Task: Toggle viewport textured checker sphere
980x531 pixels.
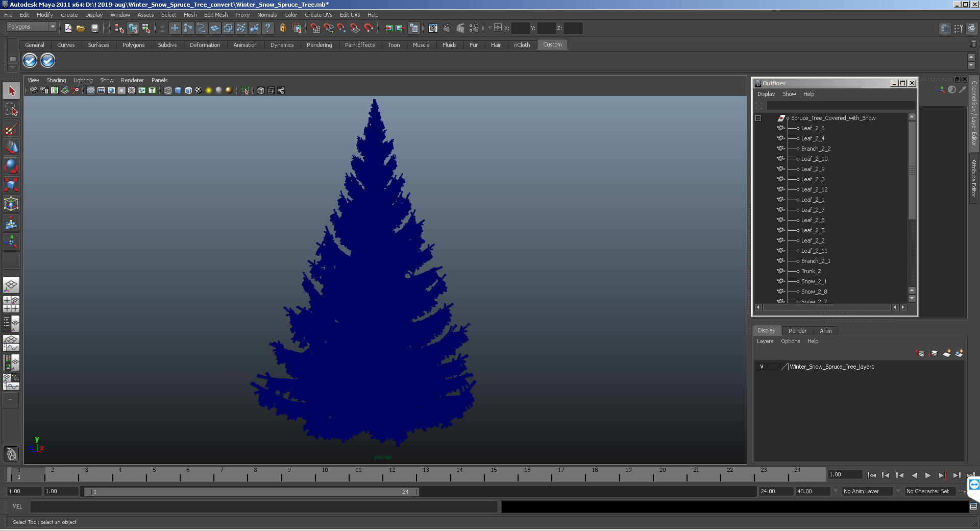Action: 199,90
